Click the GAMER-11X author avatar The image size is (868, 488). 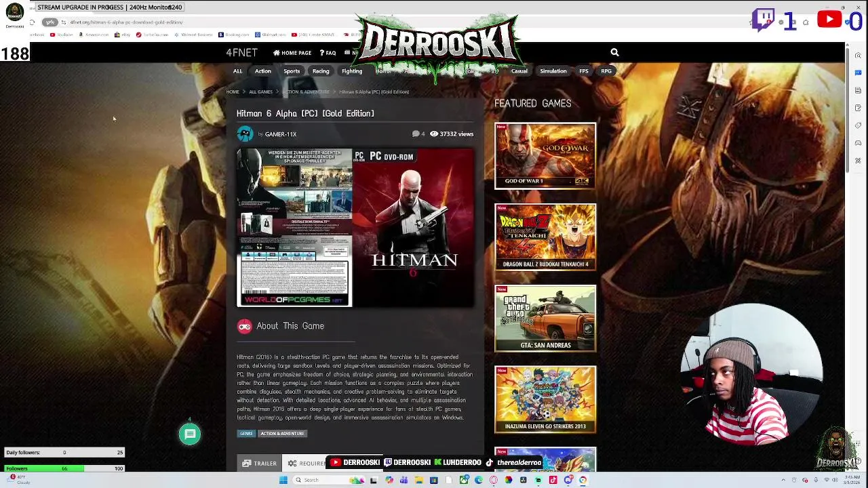point(245,134)
